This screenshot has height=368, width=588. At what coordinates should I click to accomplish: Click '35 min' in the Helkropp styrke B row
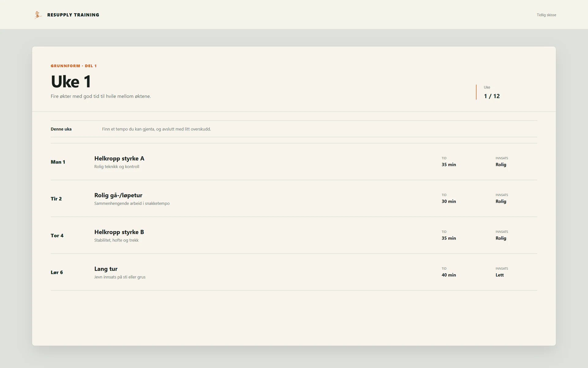[x=449, y=238]
